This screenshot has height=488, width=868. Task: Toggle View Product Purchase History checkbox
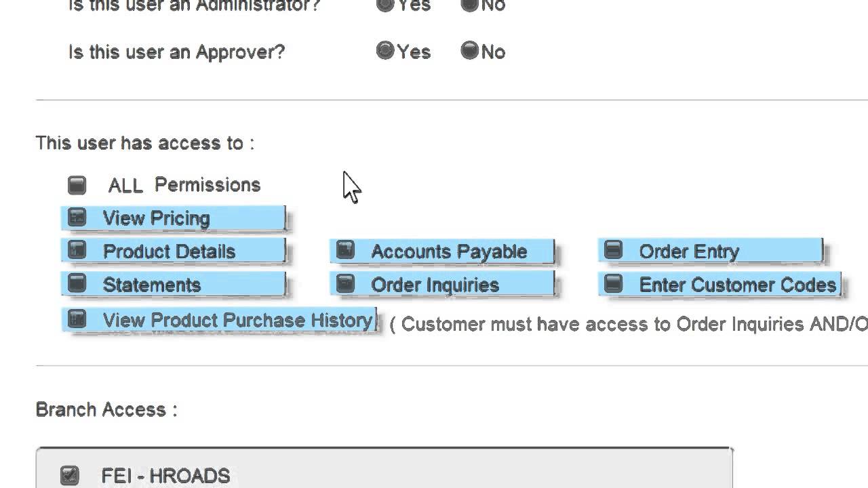tap(77, 319)
